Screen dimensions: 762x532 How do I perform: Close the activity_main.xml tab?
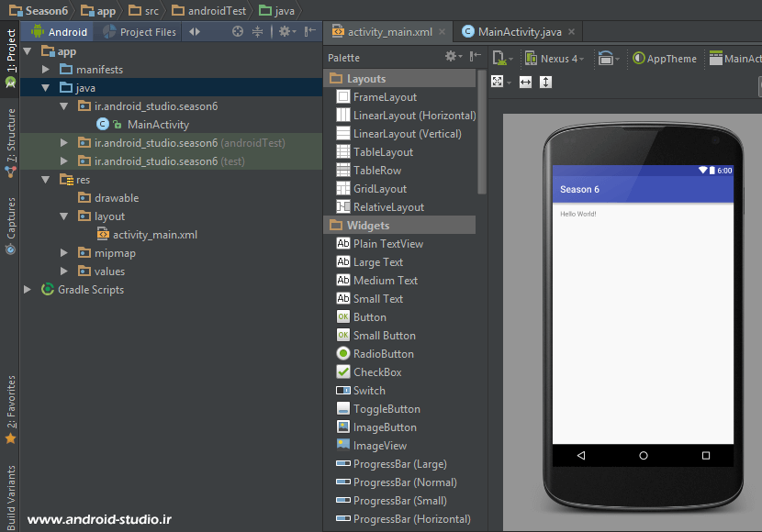pyautogui.click(x=442, y=32)
